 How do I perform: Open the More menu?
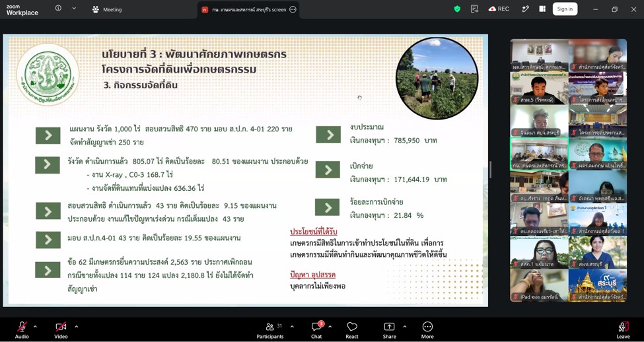tap(427, 330)
